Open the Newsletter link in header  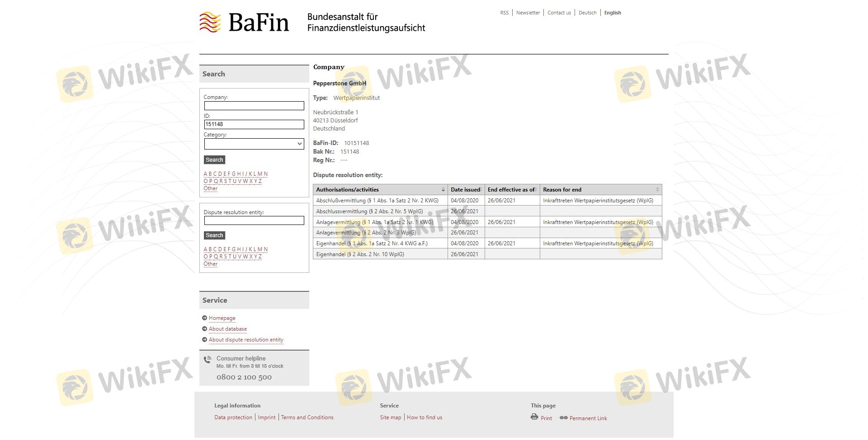pos(528,13)
